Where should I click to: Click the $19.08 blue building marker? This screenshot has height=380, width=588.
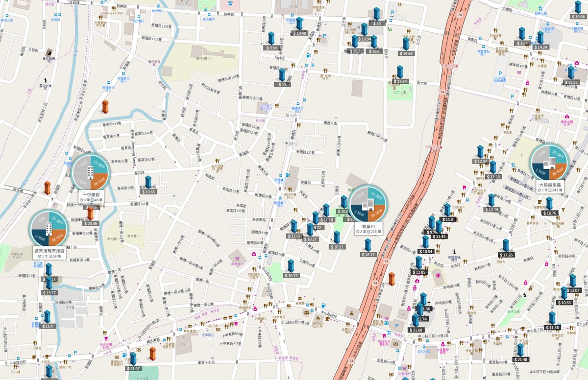click(579, 8)
